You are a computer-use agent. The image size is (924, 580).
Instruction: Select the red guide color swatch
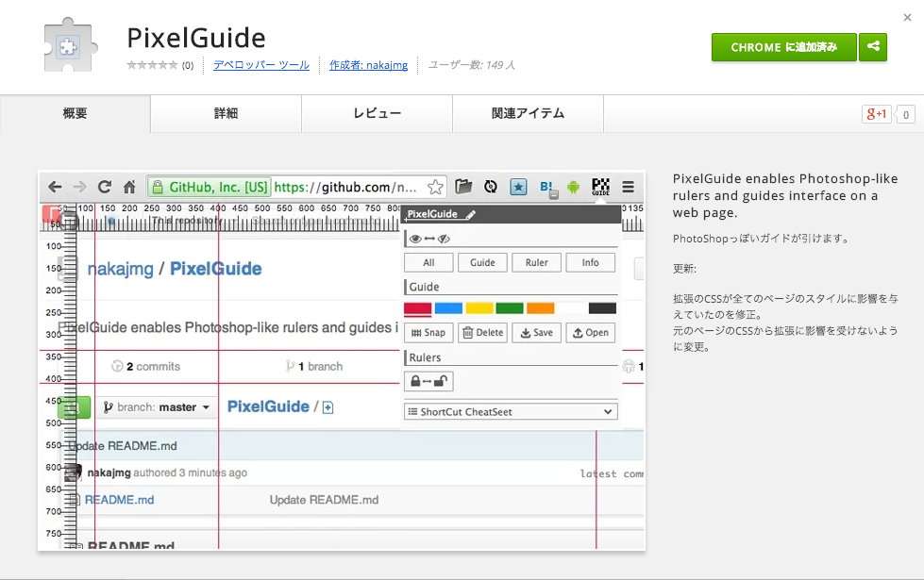coord(418,308)
